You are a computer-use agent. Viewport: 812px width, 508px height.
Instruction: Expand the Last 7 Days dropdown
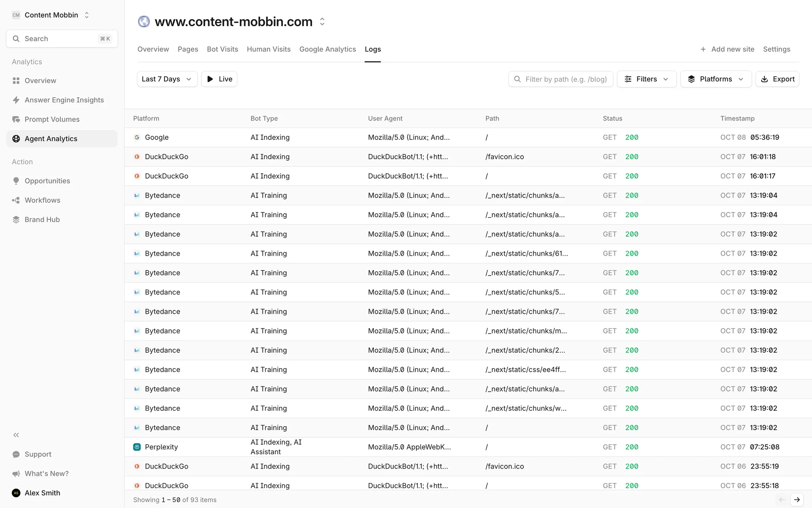[x=167, y=79]
